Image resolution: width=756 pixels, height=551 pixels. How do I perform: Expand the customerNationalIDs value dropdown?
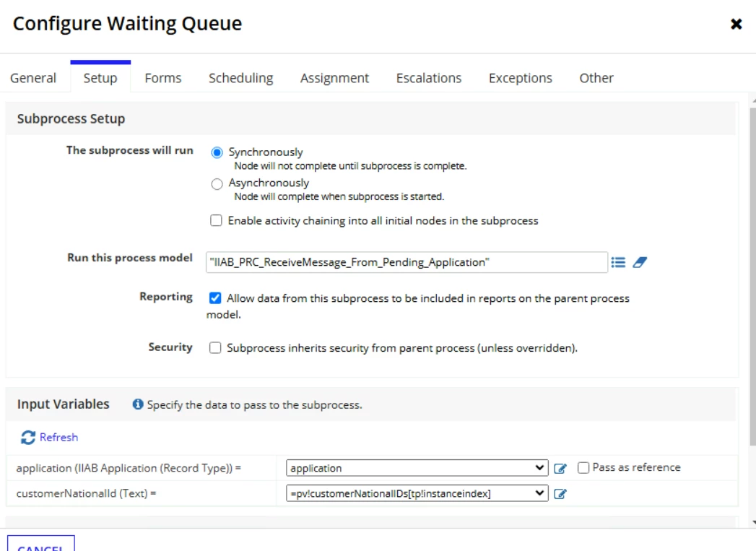pos(417,493)
